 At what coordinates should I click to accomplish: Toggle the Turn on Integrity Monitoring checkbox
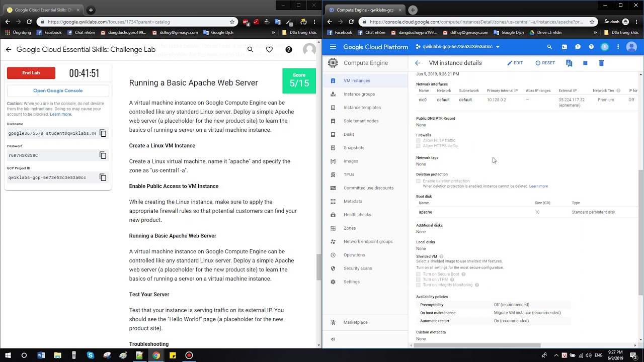pos(418,285)
